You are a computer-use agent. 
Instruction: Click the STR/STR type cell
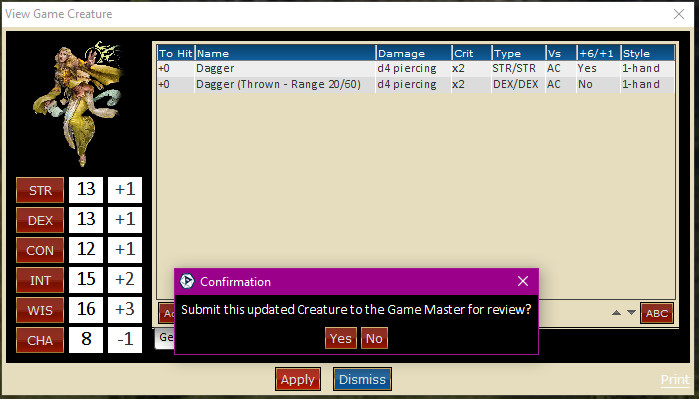(514, 68)
